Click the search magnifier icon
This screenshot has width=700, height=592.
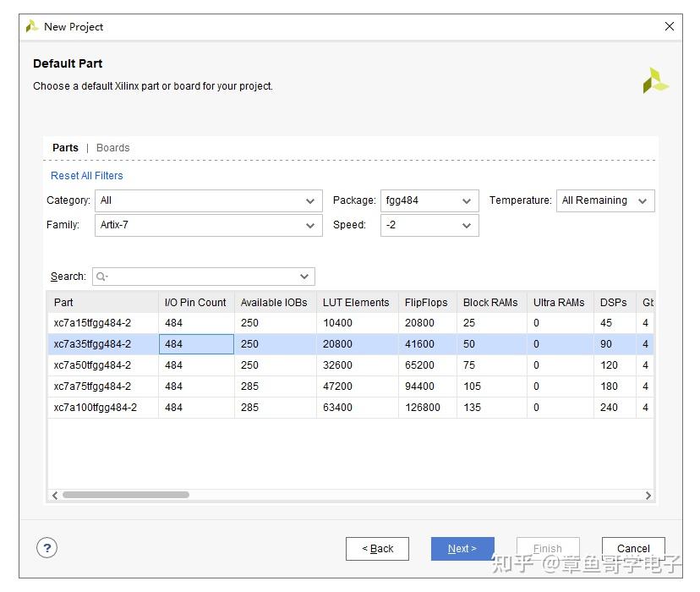(x=101, y=277)
